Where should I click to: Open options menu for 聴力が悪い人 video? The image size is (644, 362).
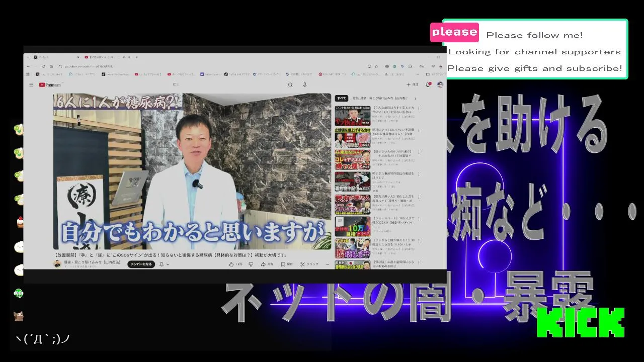[419, 197]
